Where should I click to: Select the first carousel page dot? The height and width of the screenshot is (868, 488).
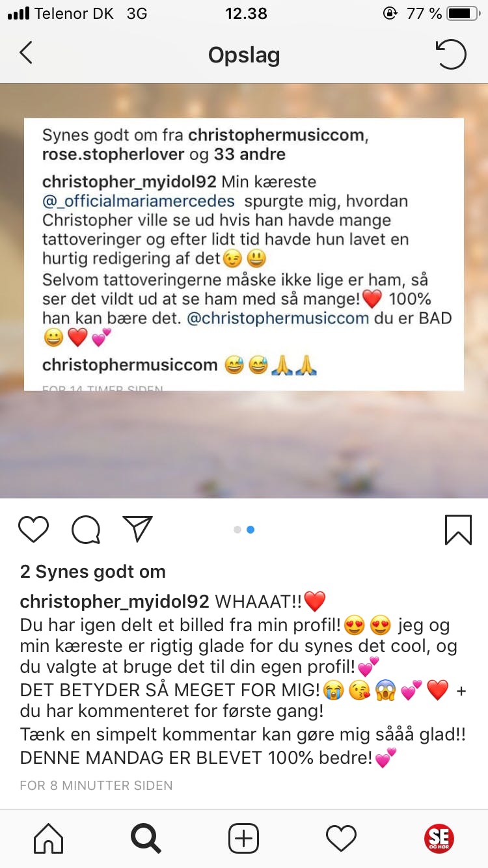(x=237, y=530)
